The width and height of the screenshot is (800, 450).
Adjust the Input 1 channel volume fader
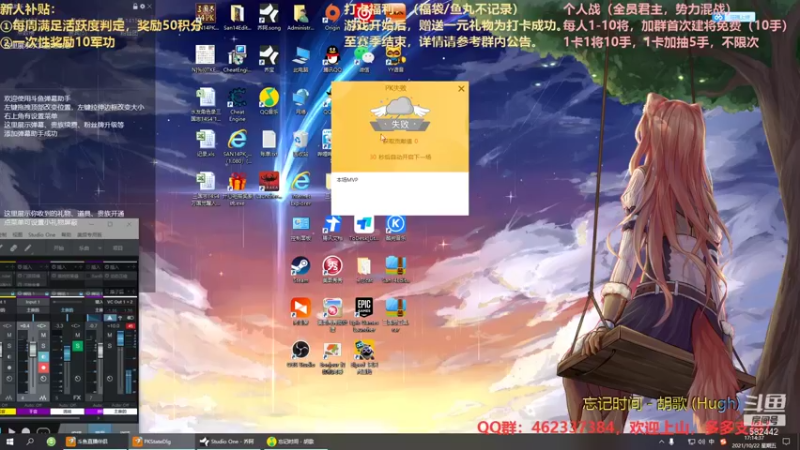pyautogui.click(x=33, y=349)
